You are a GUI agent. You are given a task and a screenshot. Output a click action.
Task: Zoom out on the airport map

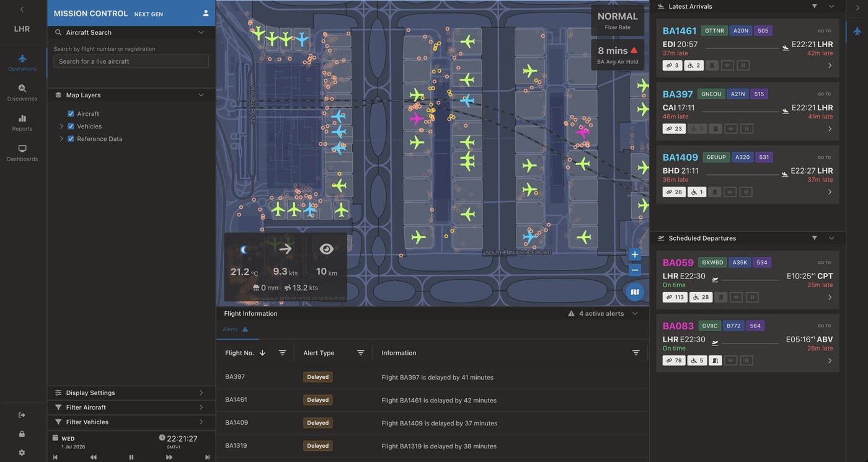click(634, 270)
